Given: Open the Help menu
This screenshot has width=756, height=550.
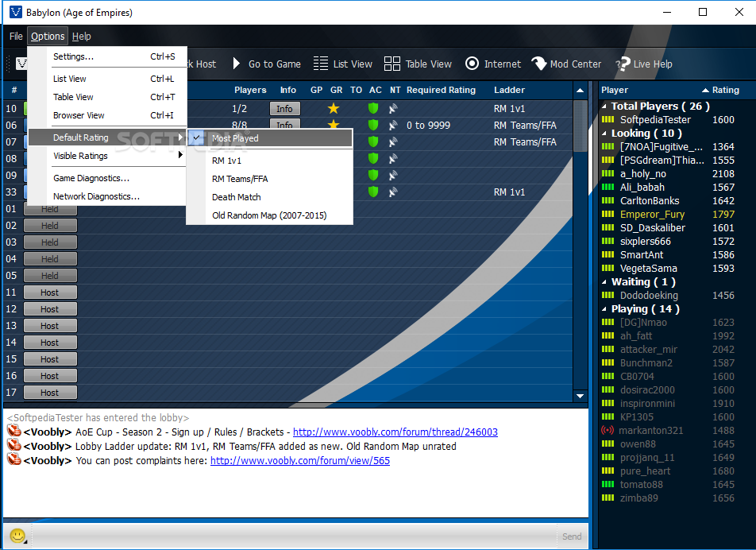Looking at the screenshot, I should 82,37.
